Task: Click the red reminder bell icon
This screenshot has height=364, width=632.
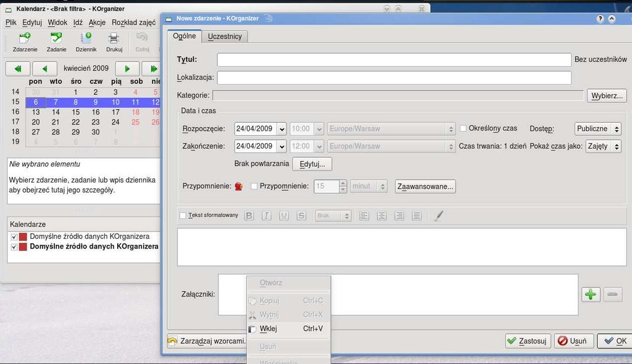Action: 239,186
